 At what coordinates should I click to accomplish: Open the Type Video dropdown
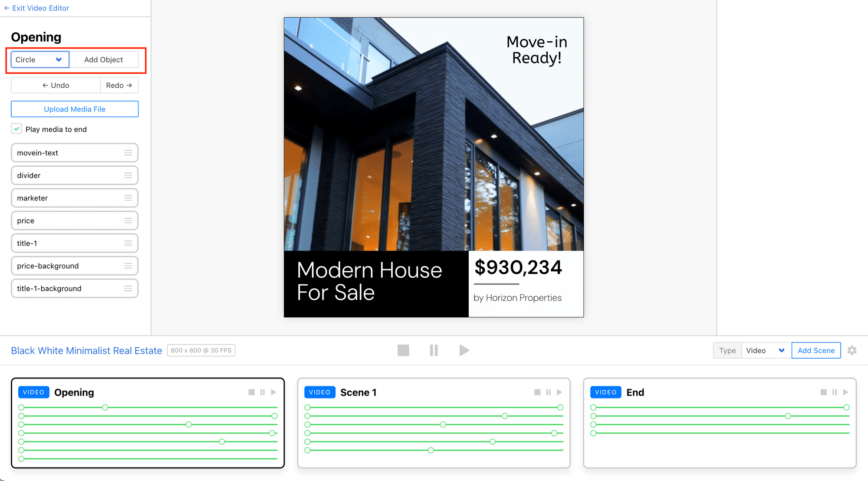coord(766,350)
